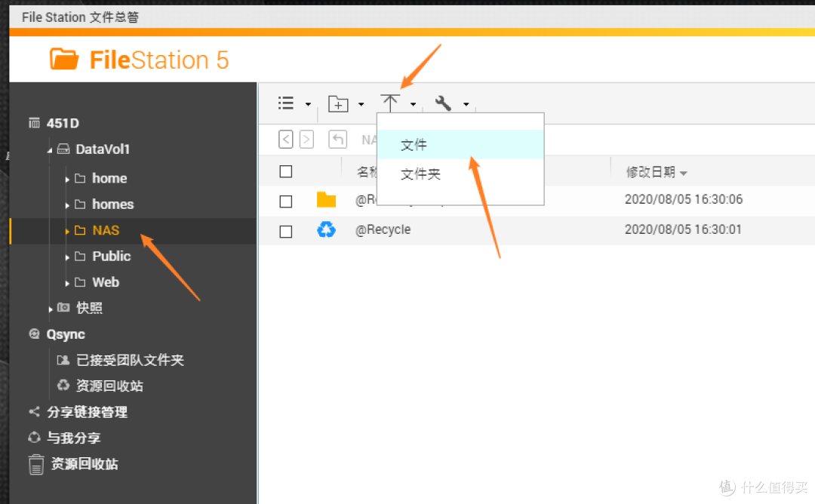Go forward with the right navigation arrow
This screenshot has width=815, height=504.
(306, 140)
